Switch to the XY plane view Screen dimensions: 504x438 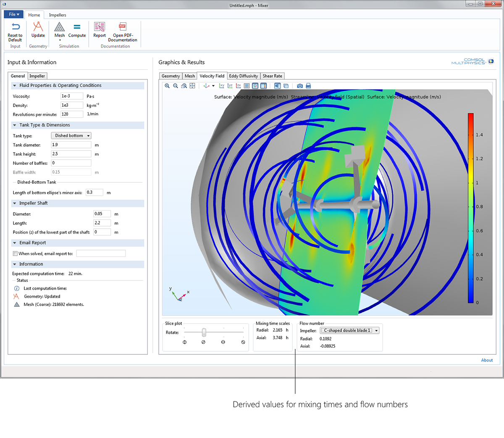[x=222, y=86]
